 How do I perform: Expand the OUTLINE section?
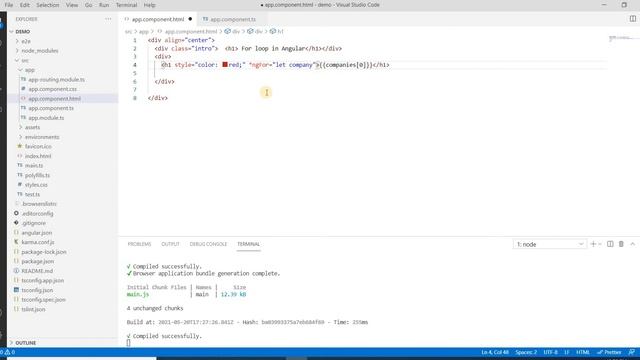click(26, 343)
